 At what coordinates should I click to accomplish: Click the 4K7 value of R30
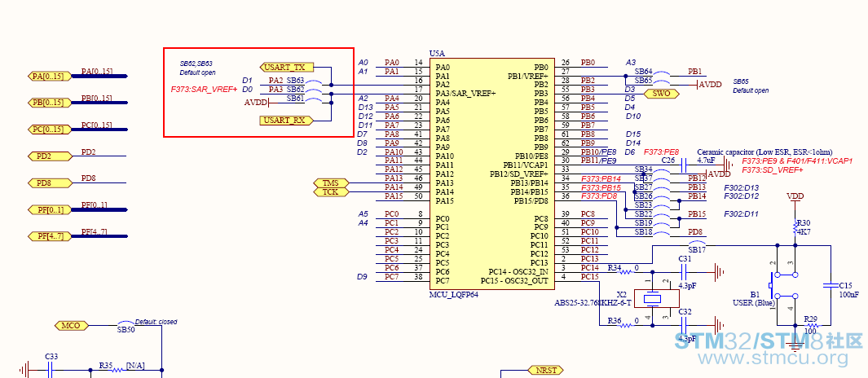pyautogui.click(x=804, y=232)
